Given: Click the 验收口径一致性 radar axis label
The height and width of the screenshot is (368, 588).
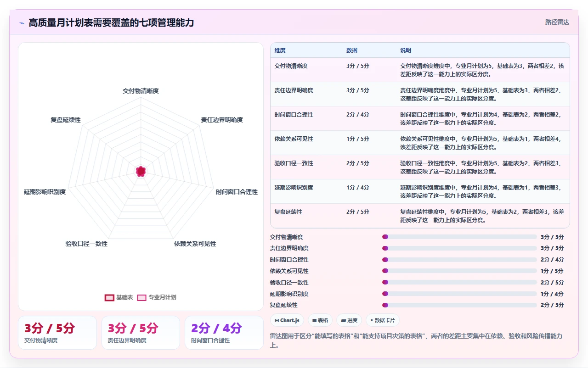Looking at the screenshot, I should coord(86,244).
